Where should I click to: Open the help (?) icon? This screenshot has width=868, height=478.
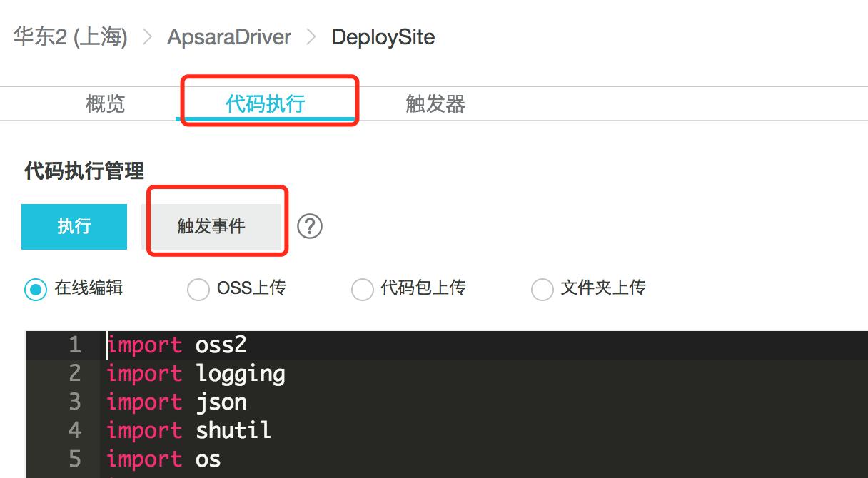click(311, 225)
